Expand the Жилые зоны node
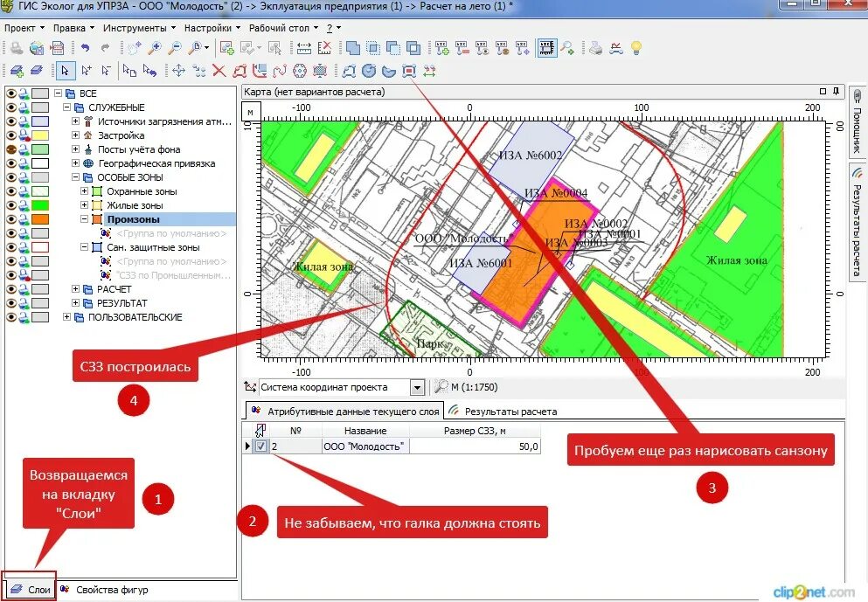 [x=85, y=205]
